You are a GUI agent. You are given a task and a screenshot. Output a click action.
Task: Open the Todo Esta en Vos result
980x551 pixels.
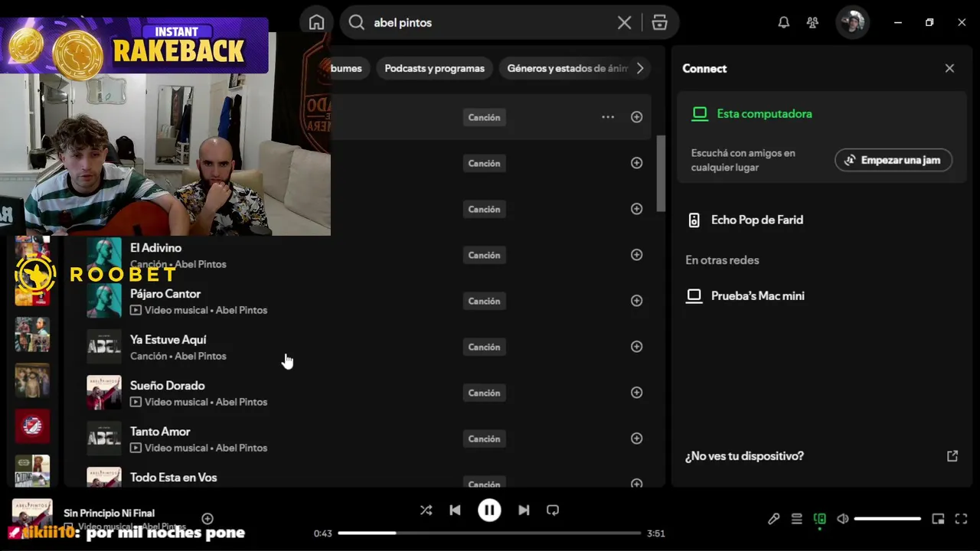click(173, 478)
